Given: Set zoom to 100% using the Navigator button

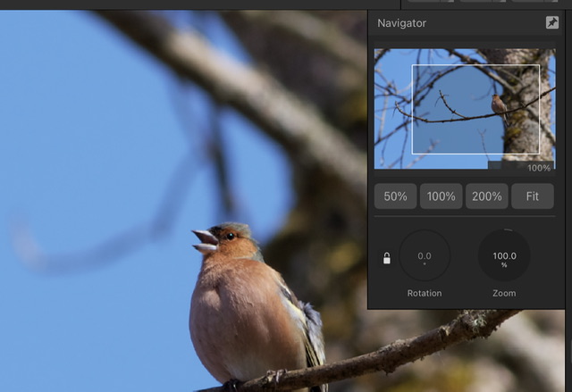Looking at the screenshot, I should [x=441, y=196].
